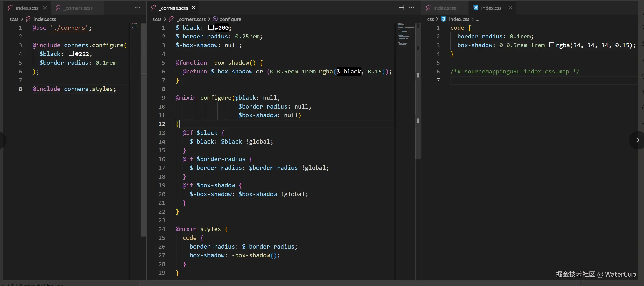
Task: Switch to index.scss tab in right editor
Action: point(445,8)
